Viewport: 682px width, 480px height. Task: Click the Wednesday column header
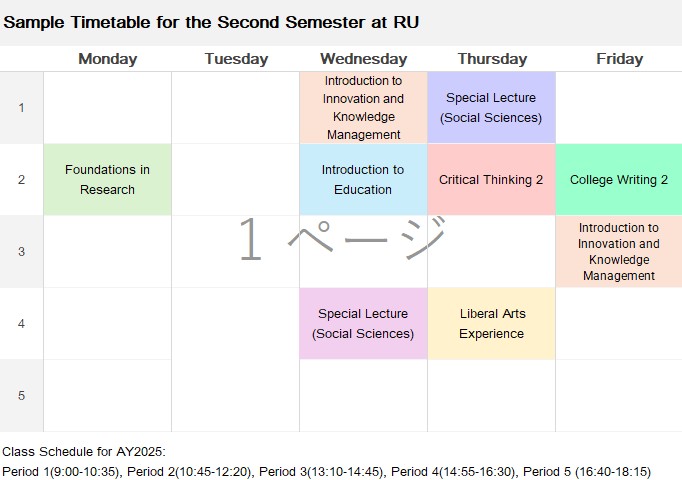tap(364, 59)
